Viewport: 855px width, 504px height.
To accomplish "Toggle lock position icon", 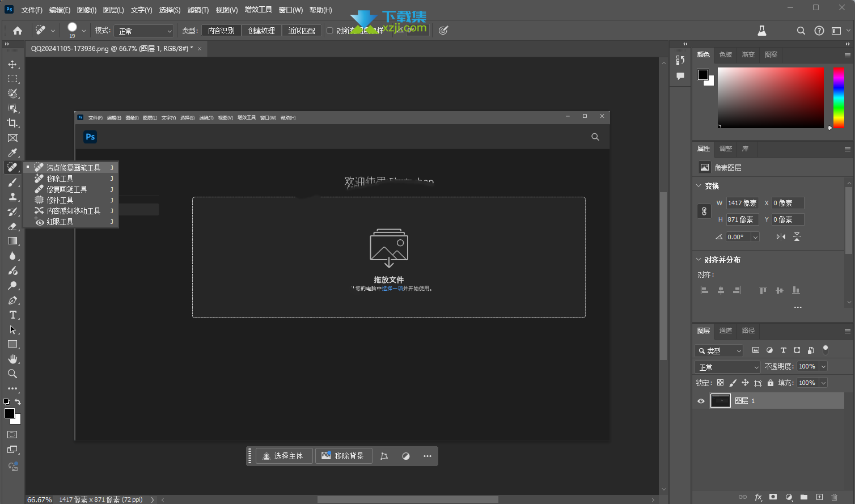I will pos(745,383).
